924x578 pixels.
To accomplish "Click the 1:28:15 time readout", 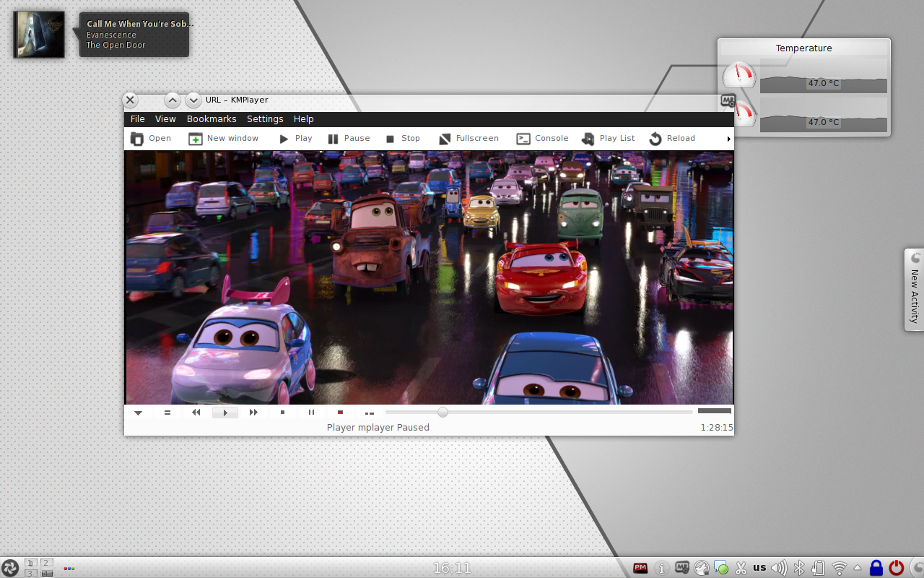I will [717, 428].
